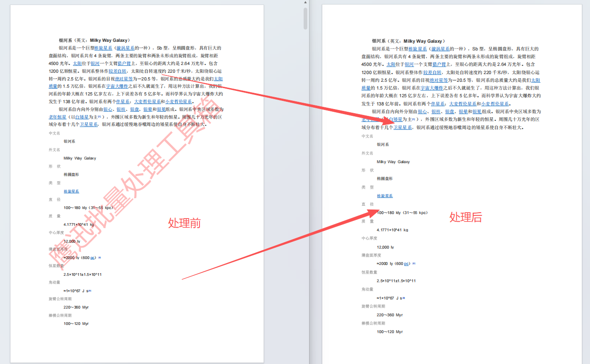Screen dimensions: 590x364
Task: Open the 银心 link in 处理后 page
Action: click(x=422, y=111)
